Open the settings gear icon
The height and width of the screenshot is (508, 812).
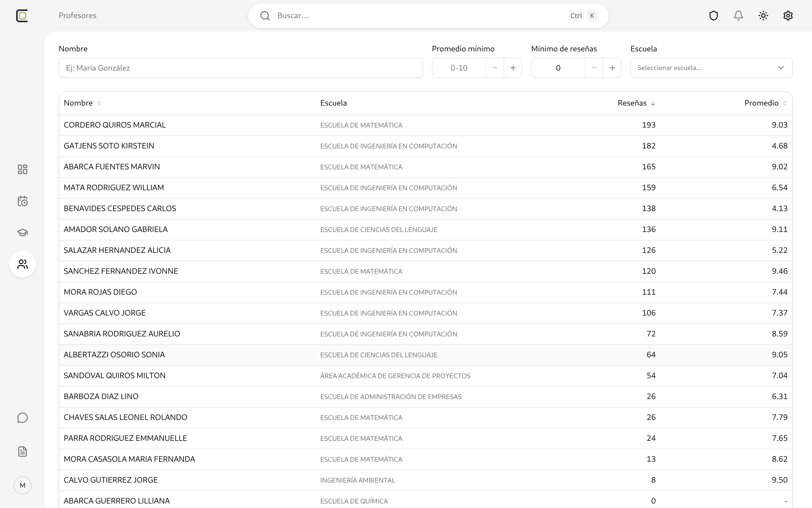(x=788, y=16)
